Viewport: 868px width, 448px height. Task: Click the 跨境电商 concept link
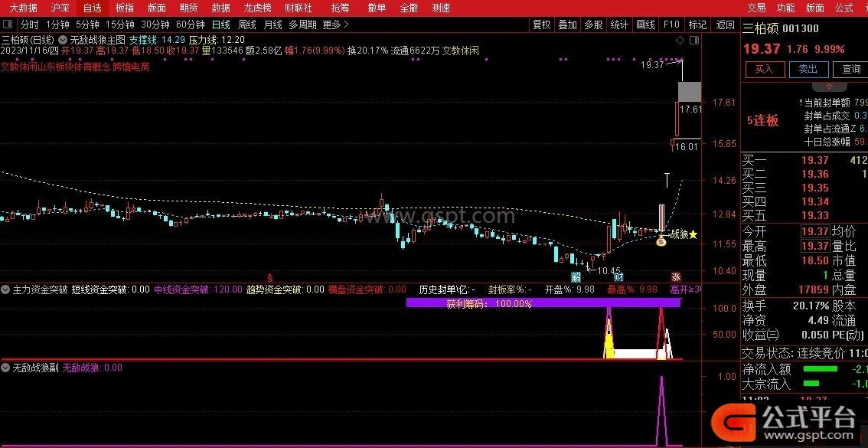click(x=131, y=67)
